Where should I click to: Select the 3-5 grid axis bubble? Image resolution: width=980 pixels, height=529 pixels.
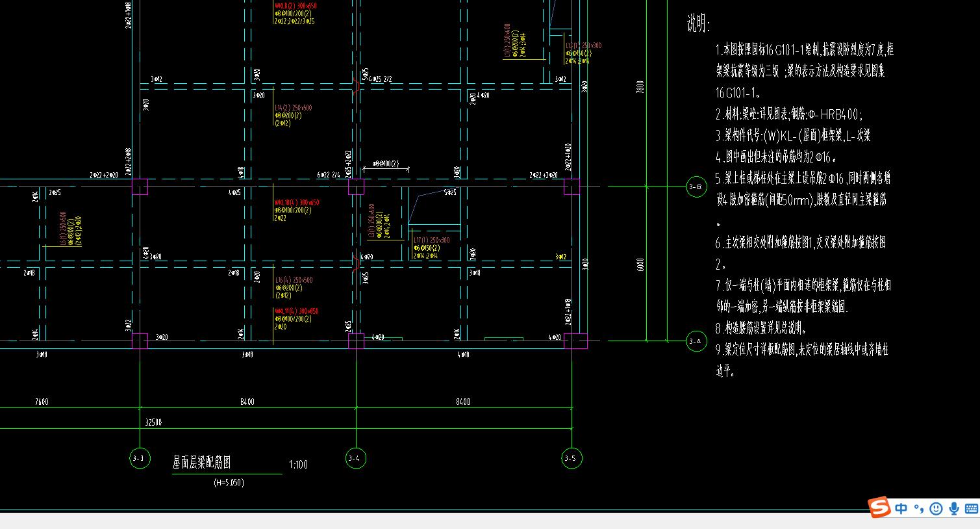point(572,458)
